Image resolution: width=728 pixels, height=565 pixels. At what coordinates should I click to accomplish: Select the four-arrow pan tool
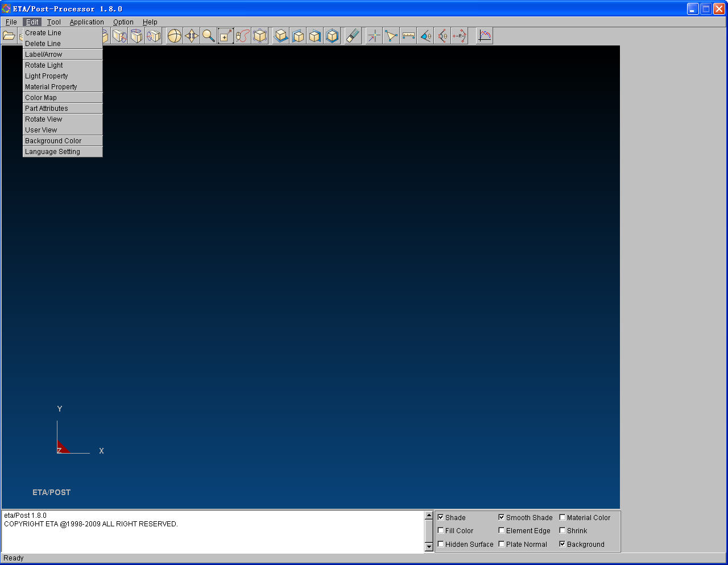pyautogui.click(x=192, y=36)
